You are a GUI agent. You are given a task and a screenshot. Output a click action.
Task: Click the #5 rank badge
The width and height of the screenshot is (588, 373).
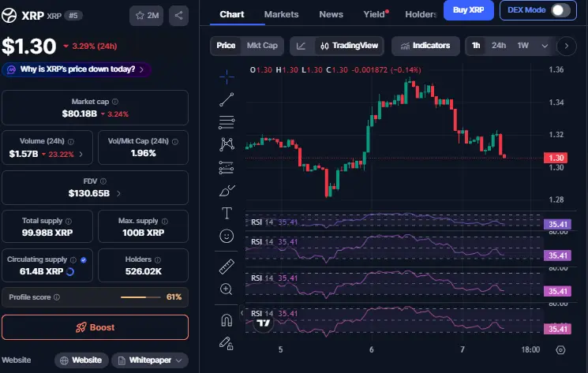73,15
